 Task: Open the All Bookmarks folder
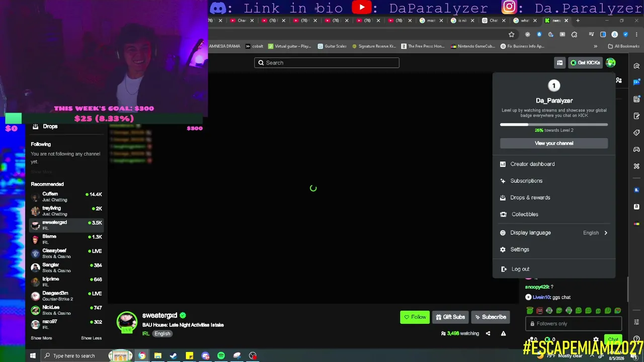(x=624, y=46)
